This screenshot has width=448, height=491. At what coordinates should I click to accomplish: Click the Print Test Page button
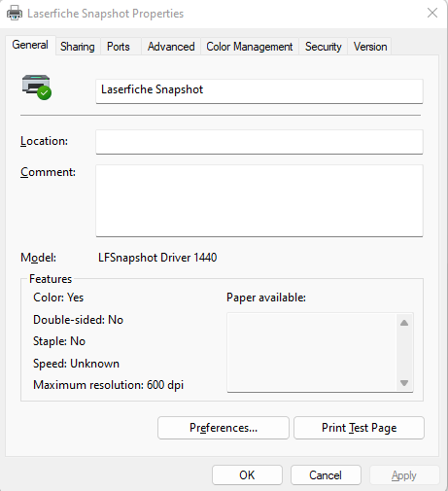359,428
